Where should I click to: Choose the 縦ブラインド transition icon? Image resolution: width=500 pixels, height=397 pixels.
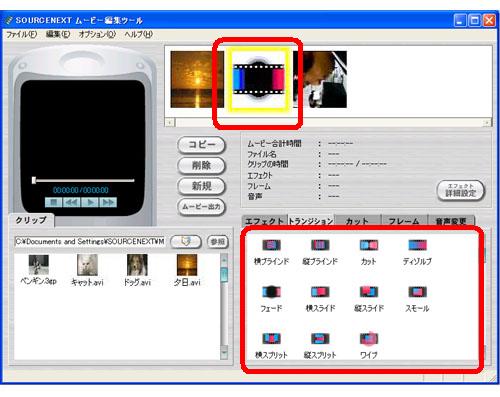point(320,245)
